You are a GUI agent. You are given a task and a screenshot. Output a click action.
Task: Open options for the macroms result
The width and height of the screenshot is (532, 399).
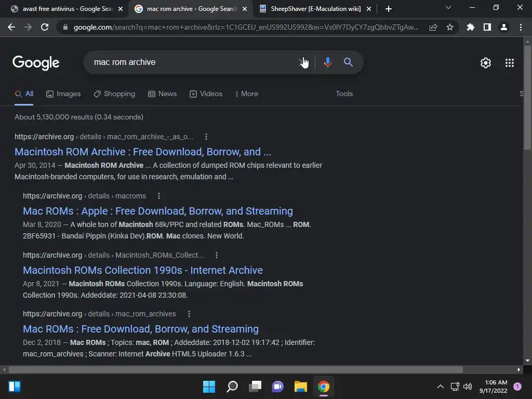[x=159, y=196]
